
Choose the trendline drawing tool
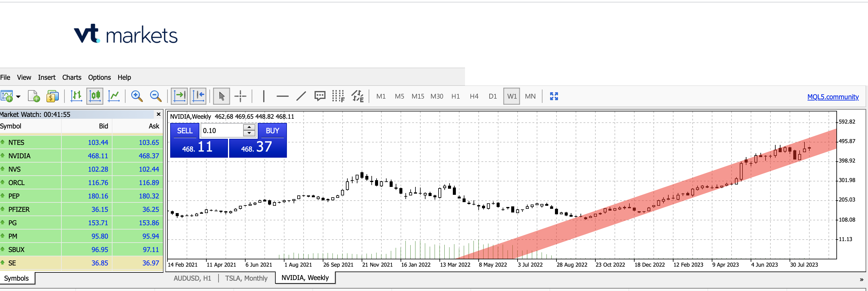tap(301, 96)
